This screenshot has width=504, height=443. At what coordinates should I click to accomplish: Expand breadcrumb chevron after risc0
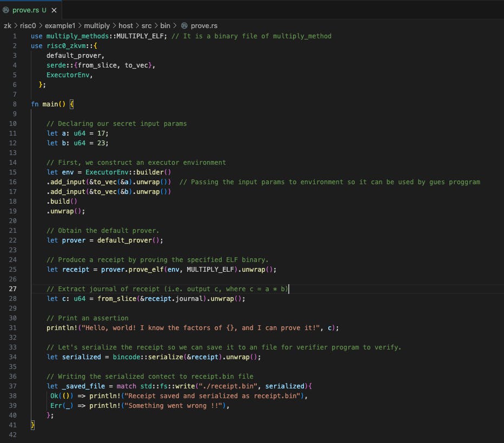click(x=41, y=26)
